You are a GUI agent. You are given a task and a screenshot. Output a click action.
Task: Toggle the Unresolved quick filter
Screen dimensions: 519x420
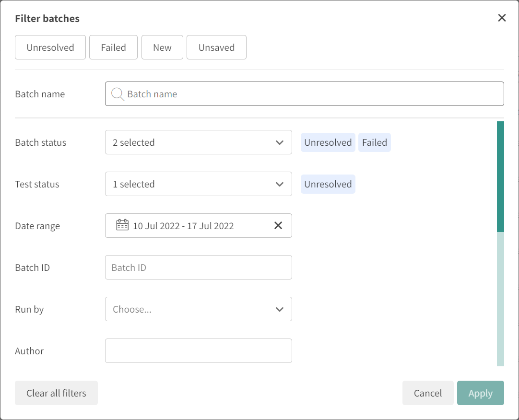(50, 47)
